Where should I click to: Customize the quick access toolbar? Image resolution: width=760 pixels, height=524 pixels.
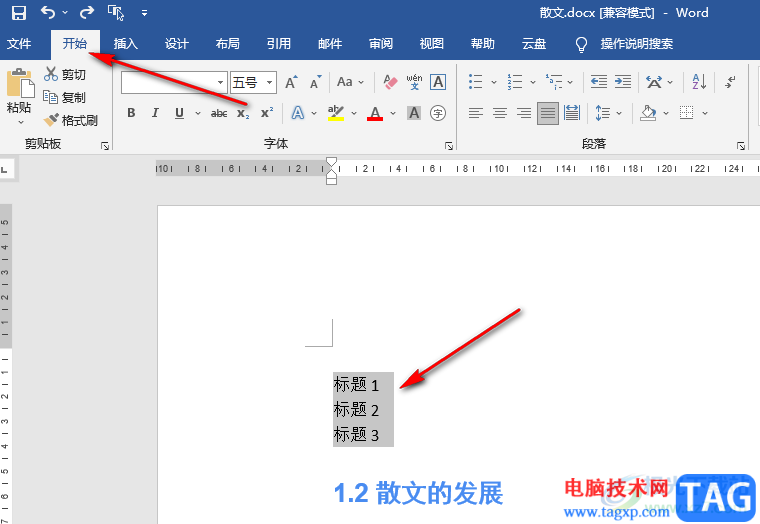coord(144,13)
